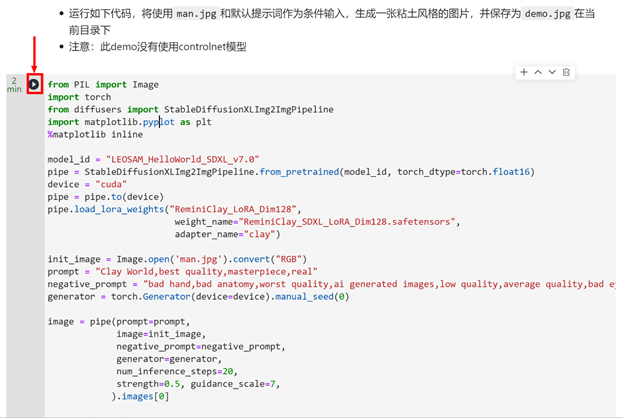Click the strength=0.5, guidance_scale=7 line
This screenshot has height=418, width=623.
(197, 382)
